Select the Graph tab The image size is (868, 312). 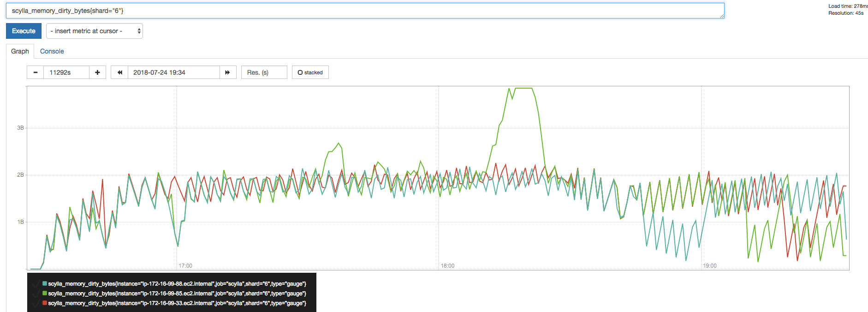pos(20,51)
